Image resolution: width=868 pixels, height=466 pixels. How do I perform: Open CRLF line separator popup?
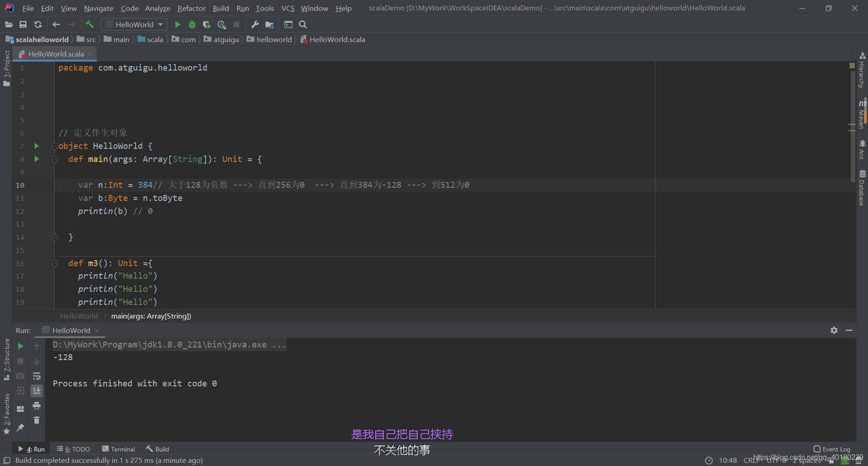coord(752,461)
